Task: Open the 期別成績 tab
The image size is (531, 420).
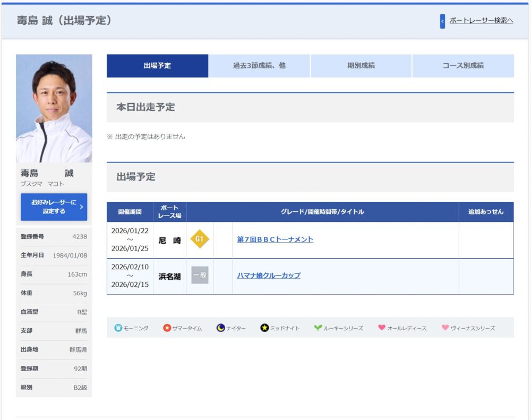Action: 361,66
